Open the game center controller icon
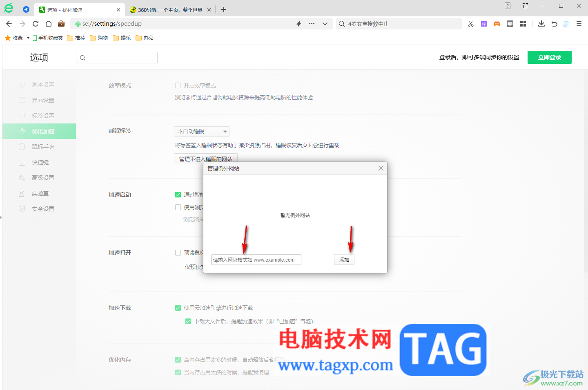588x390 pixels. coord(497,24)
